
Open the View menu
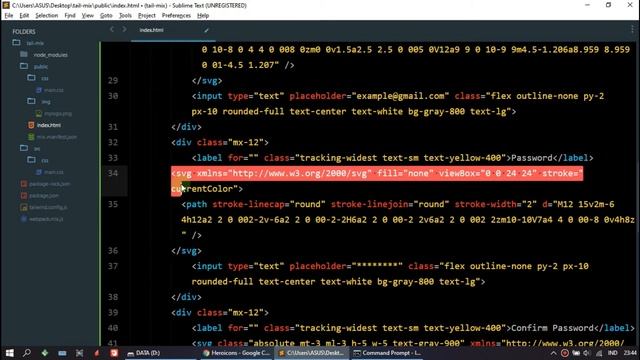point(88,16)
